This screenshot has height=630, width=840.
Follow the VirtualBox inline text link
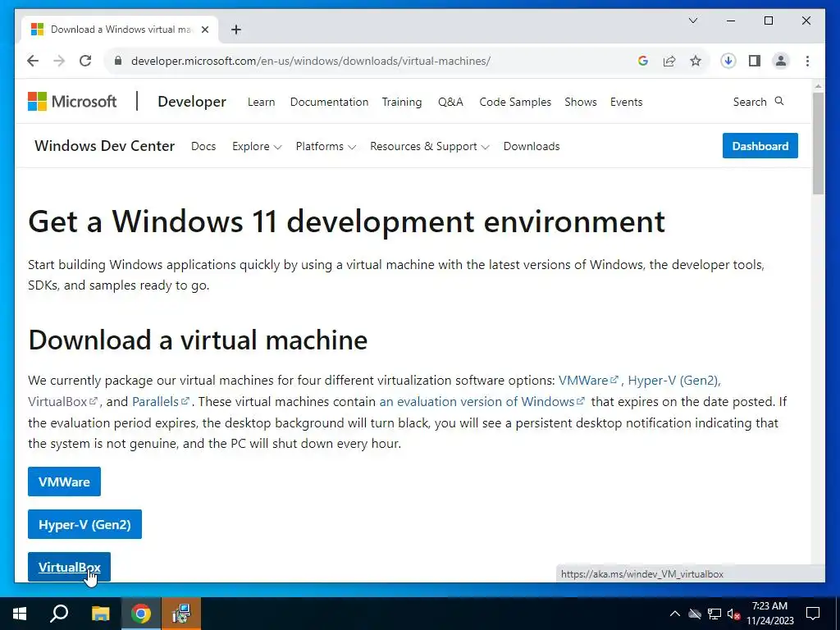point(62,401)
